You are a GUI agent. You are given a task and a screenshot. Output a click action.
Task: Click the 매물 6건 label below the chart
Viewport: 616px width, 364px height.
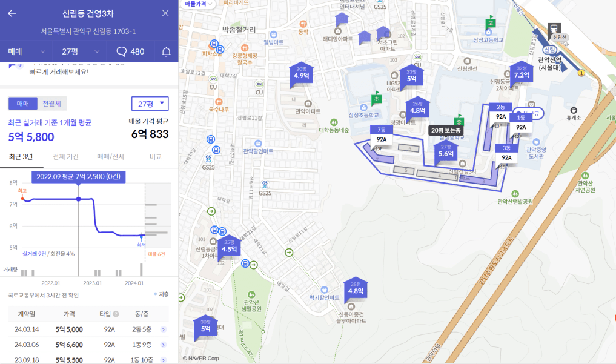156,254
